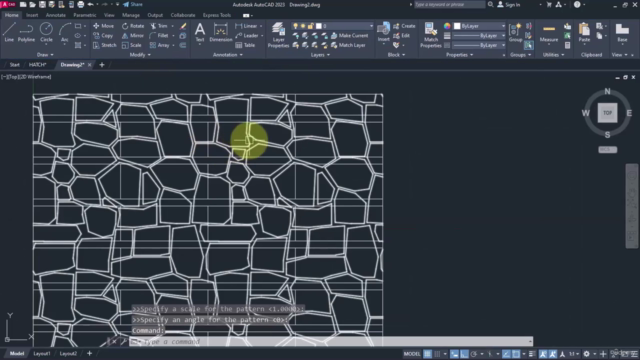Open the Express Tools ribbon tab
This screenshot has height=360, width=640.
pos(217,15)
